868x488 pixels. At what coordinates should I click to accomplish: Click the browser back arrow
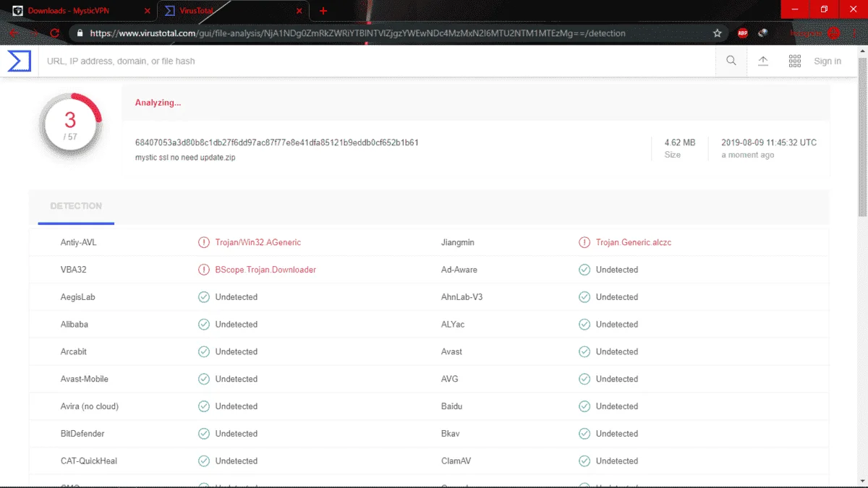click(x=13, y=33)
